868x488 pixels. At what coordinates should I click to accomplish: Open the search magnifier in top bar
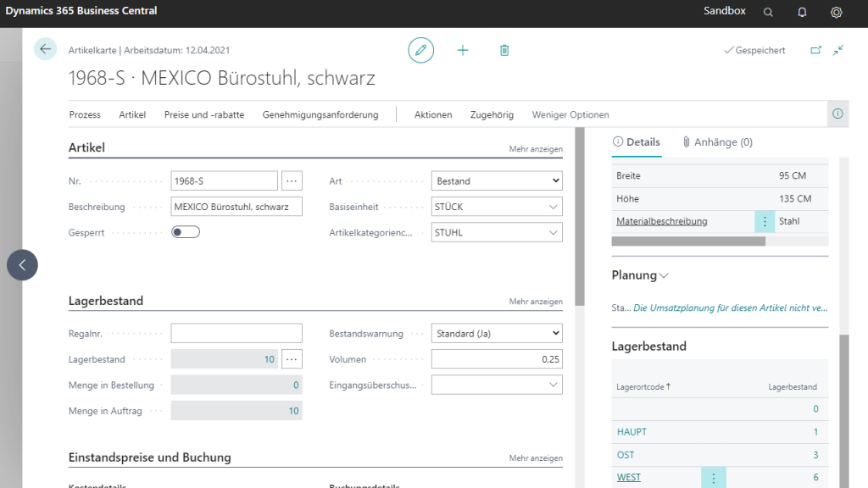(768, 12)
